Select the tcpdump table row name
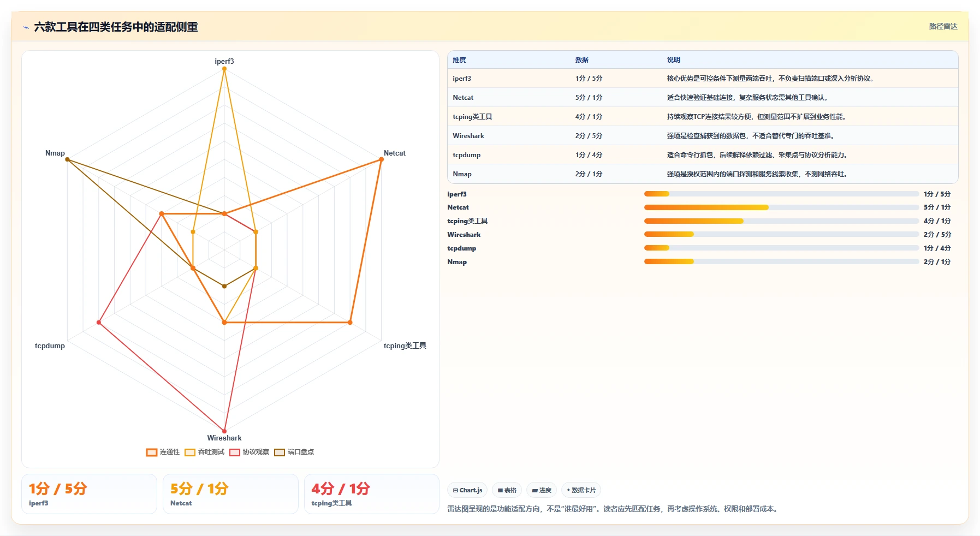 click(467, 155)
